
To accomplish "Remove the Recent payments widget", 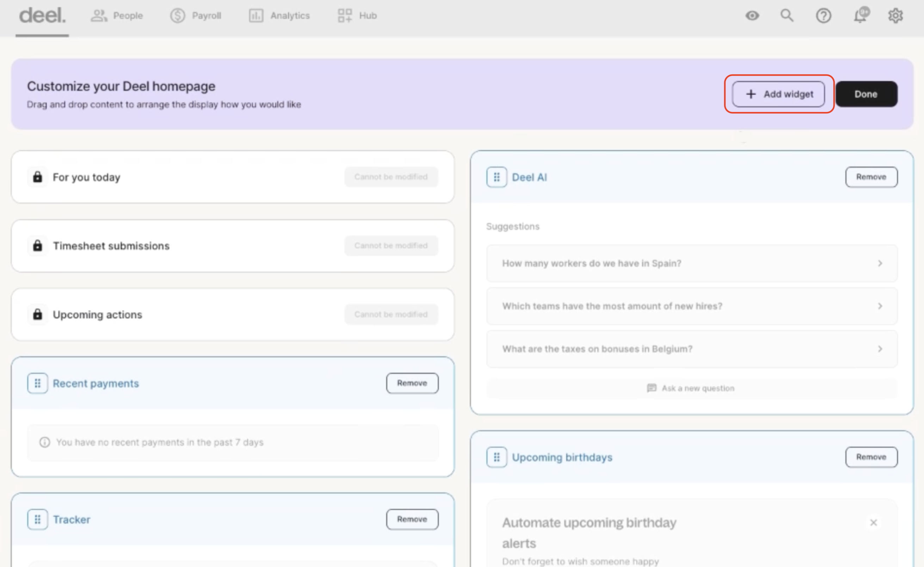I will point(412,383).
